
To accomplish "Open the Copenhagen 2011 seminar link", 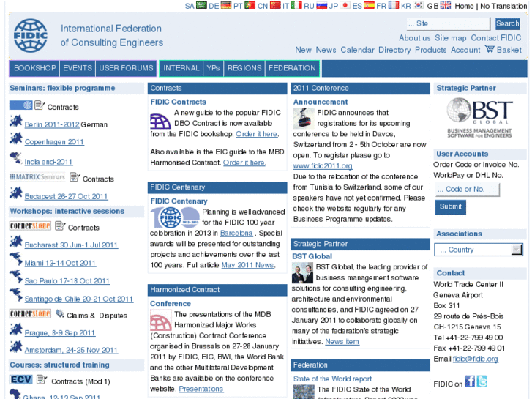I will pyautogui.click(x=54, y=142).
